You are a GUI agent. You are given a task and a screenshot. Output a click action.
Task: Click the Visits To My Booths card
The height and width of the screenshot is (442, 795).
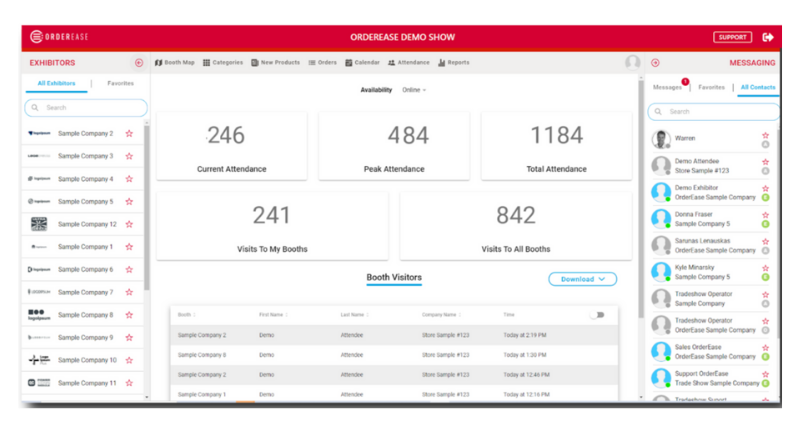(x=272, y=226)
